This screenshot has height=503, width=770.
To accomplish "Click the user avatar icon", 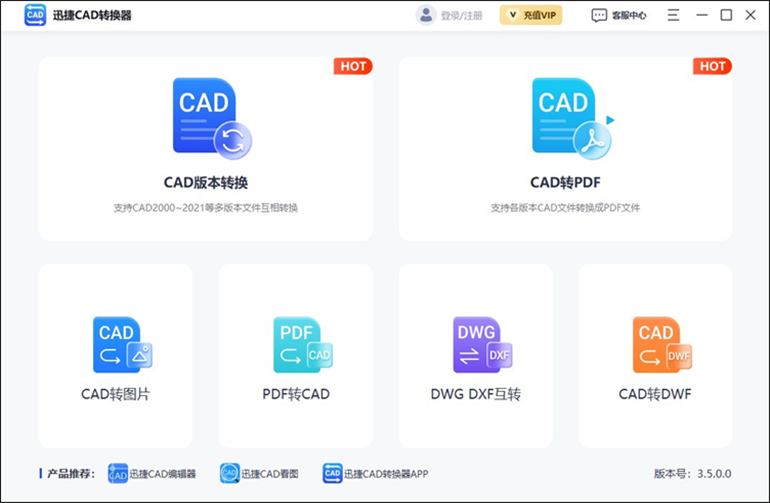I will 426,15.
